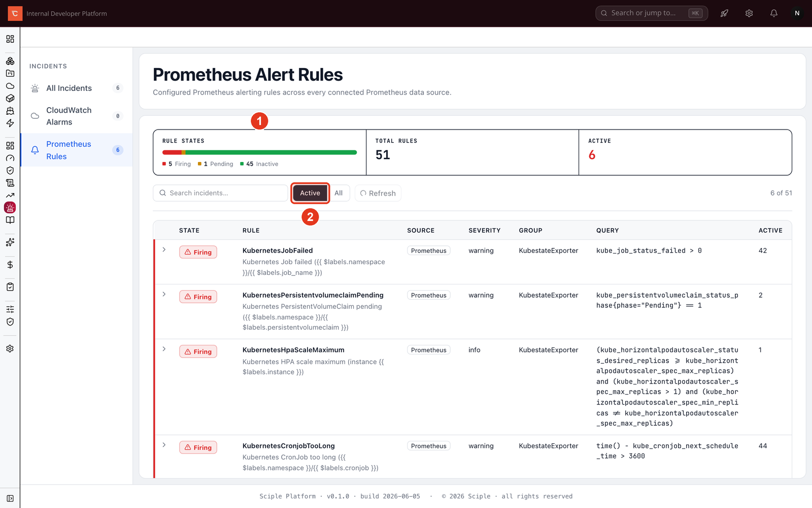Click the STATE column header

point(189,231)
